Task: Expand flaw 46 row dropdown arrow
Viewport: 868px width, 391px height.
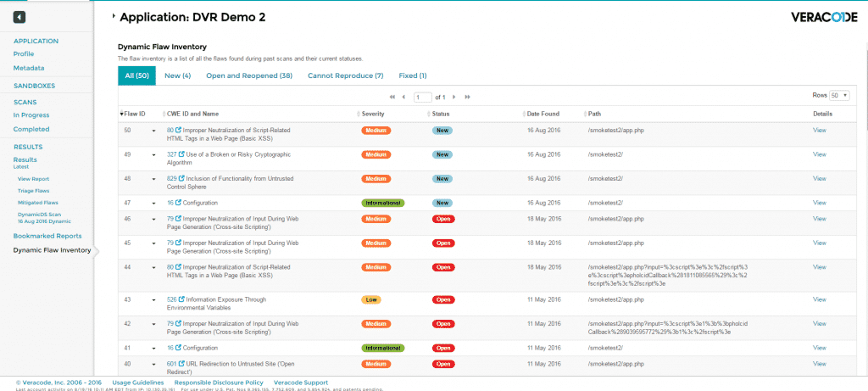Action: (x=154, y=220)
